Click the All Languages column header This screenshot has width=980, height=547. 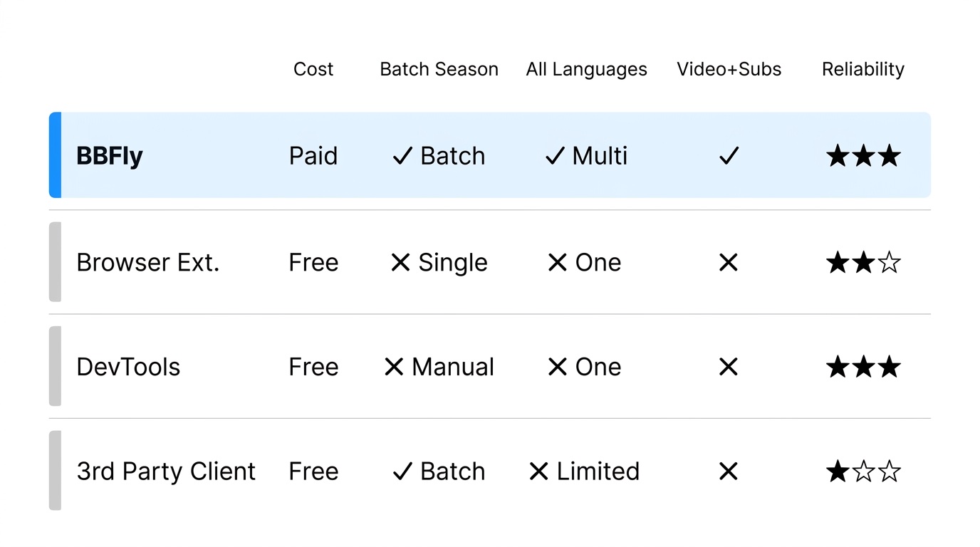(586, 70)
